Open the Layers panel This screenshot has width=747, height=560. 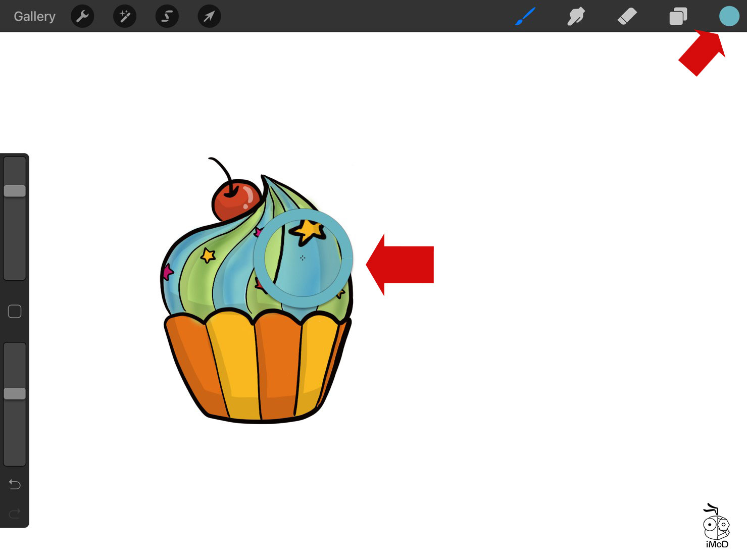click(678, 16)
